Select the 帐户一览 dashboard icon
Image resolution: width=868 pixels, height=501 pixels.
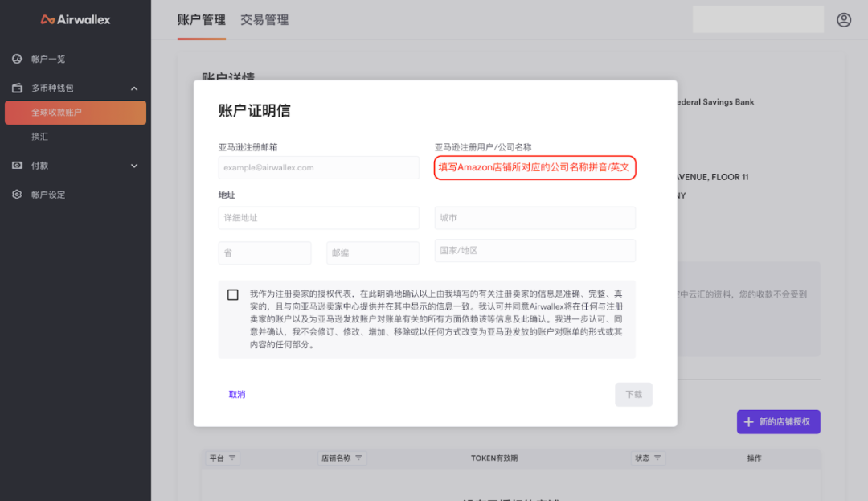(18, 58)
